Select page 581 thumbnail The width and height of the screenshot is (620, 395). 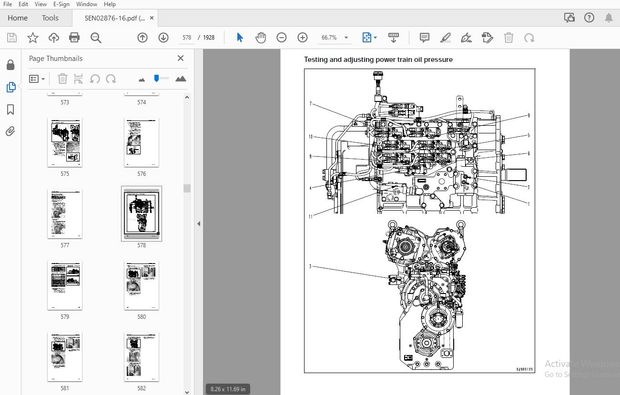pos(65,357)
